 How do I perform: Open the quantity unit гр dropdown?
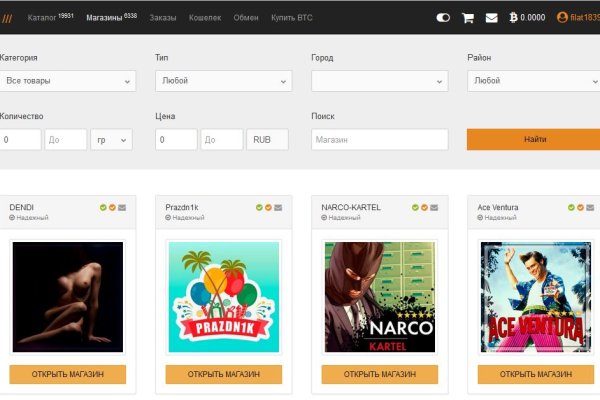coord(111,140)
